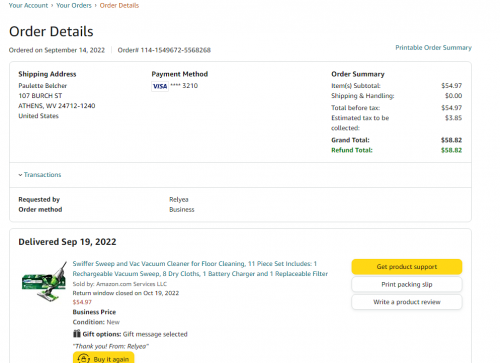Click Ordered on September 14, 2022 text

coord(57,50)
